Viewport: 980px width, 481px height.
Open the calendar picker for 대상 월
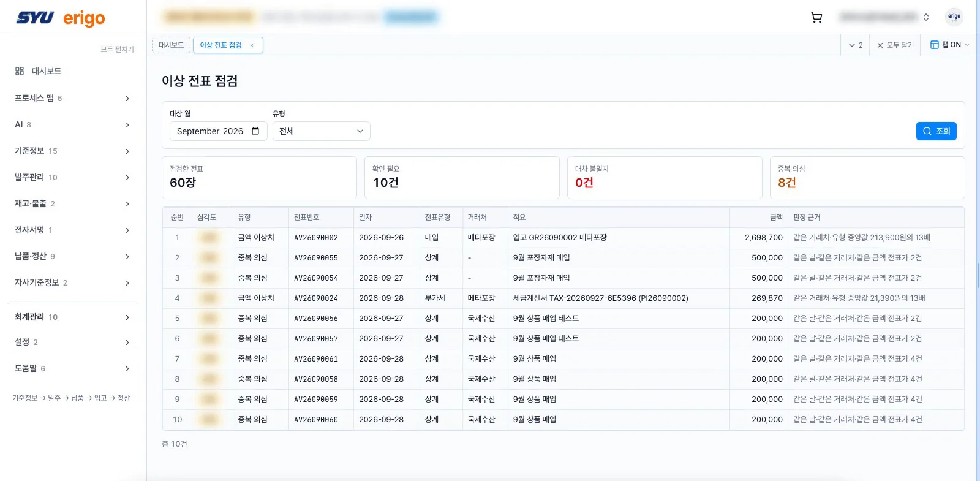point(255,131)
